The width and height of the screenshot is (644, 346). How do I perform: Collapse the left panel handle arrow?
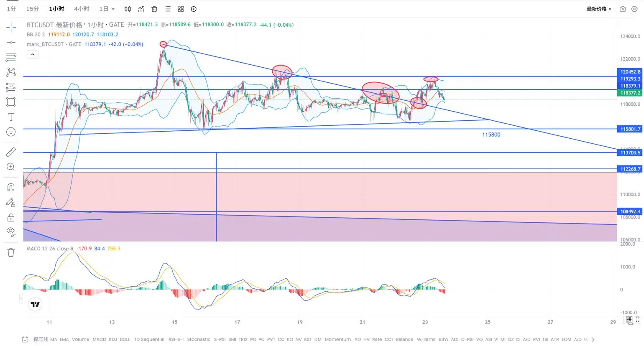[21, 298]
